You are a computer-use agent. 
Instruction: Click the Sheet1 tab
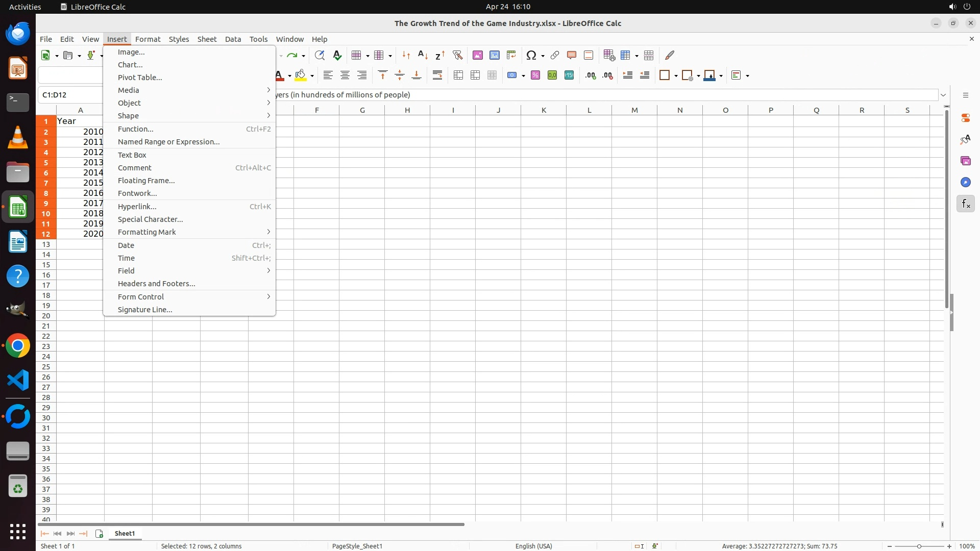tap(125, 533)
